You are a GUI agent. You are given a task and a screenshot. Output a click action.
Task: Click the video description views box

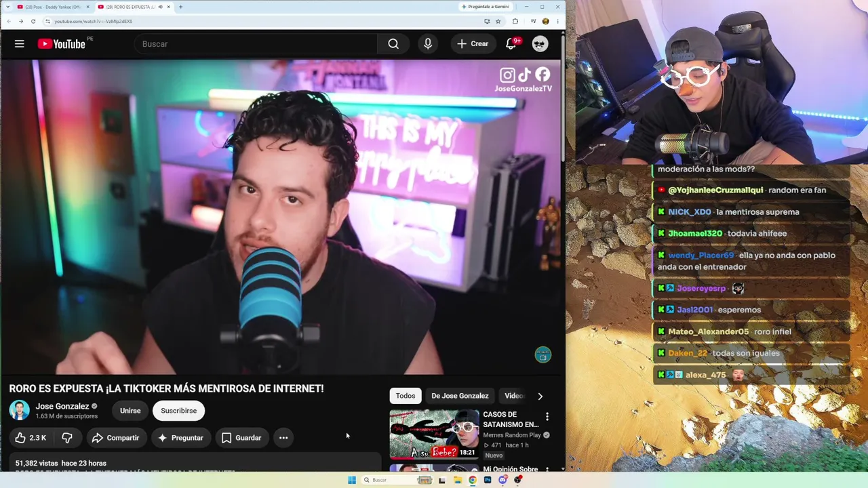[195, 464]
